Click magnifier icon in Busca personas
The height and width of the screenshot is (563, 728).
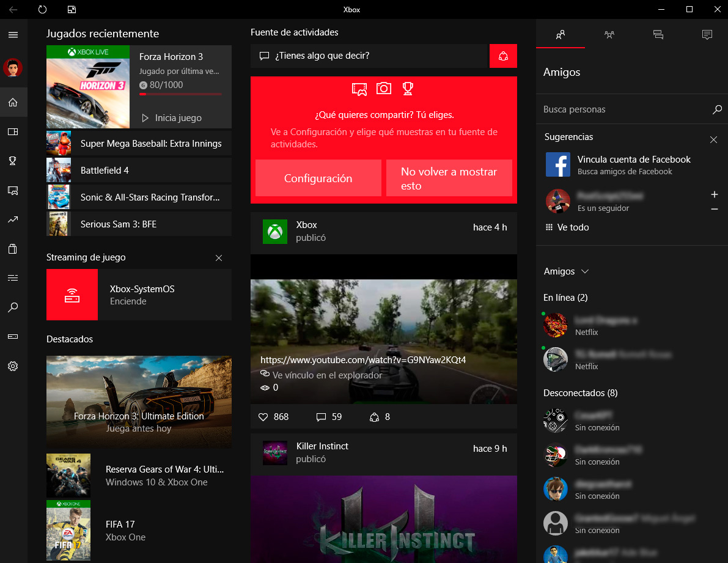[x=718, y=109]
